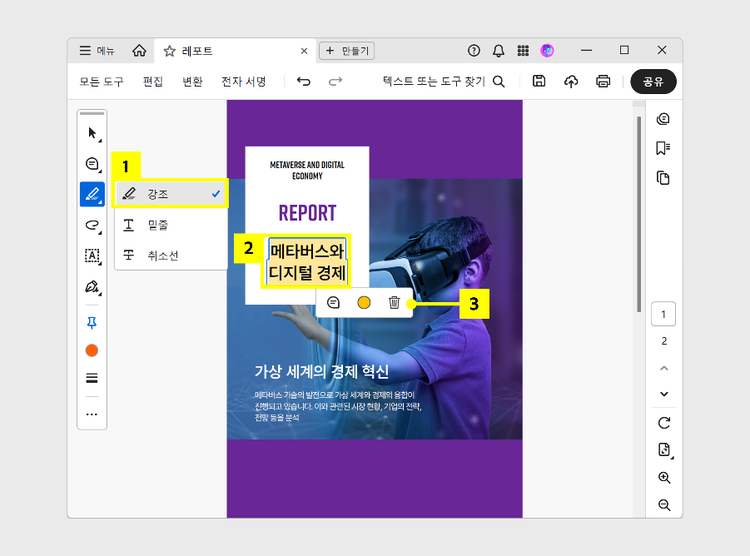Viewport: 750px width, 556px height.
Task: Open the user profile avatar
Action: coord(547,50)
